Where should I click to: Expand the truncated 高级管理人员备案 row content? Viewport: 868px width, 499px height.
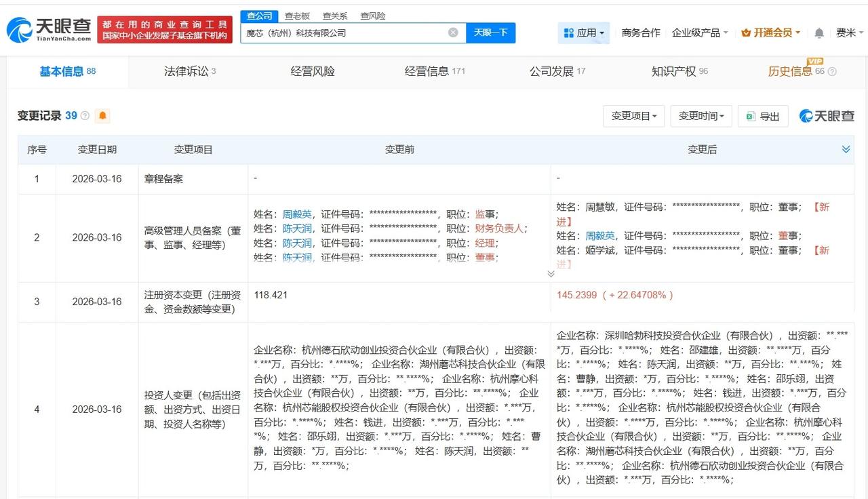point(551,273)
